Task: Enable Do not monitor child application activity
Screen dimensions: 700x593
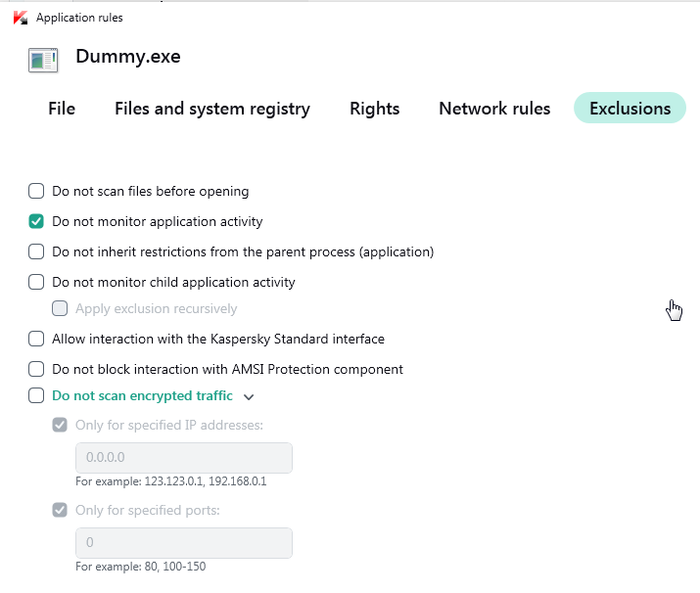Action: coord(36,282)
